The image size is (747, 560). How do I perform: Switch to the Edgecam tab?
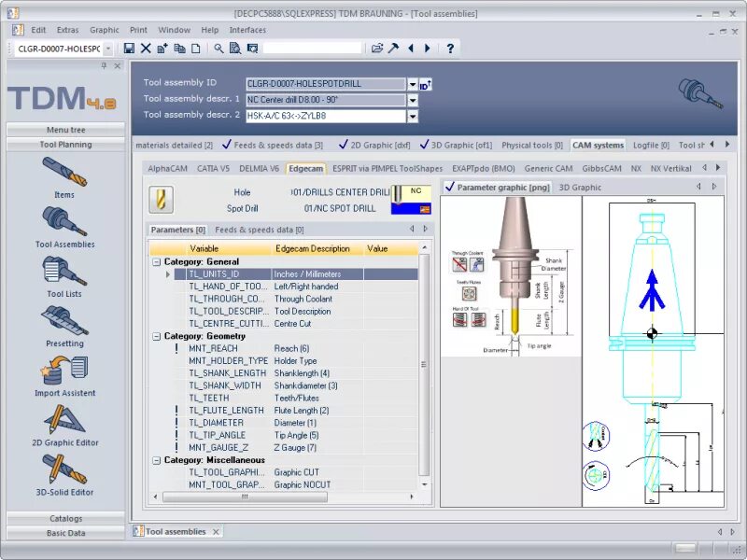(306, 169)
